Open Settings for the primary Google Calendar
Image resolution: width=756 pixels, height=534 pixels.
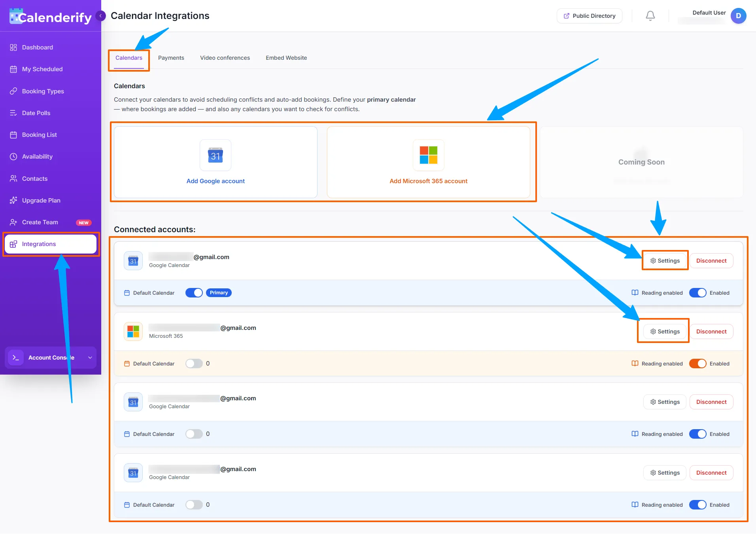665,260
